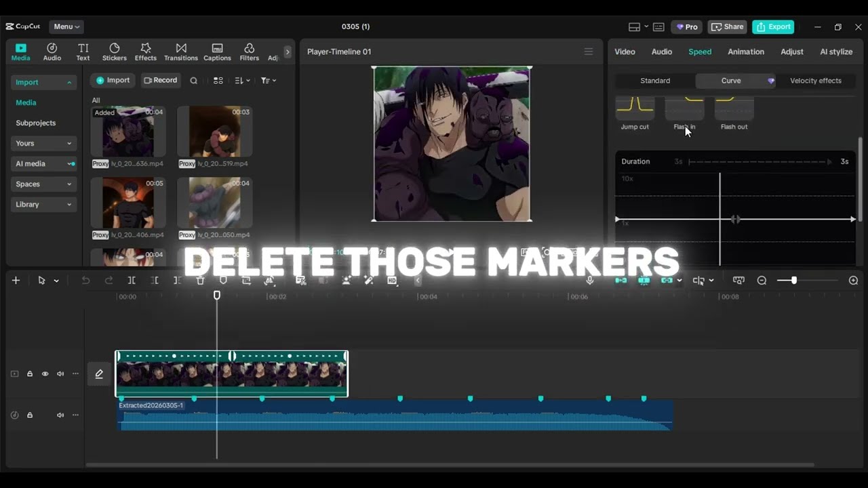
Task: Click the zoom in timeline icon
Action: [x=853, y=281]
